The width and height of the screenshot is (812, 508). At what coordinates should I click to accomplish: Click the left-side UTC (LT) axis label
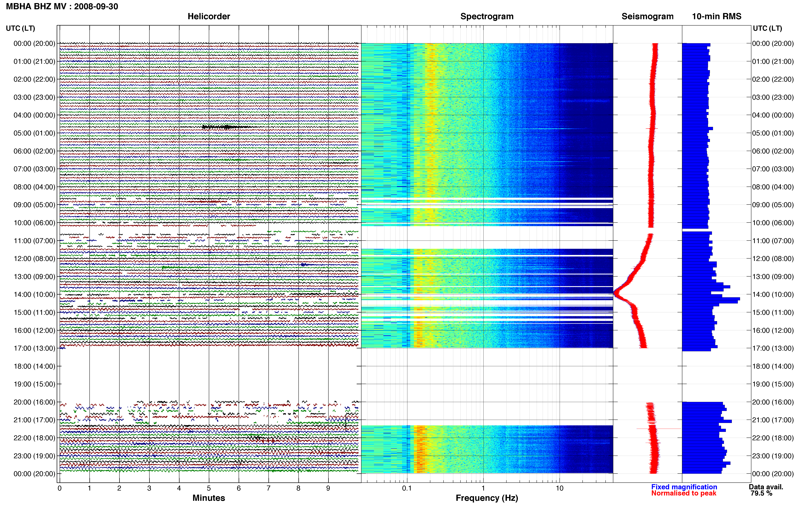21,28
